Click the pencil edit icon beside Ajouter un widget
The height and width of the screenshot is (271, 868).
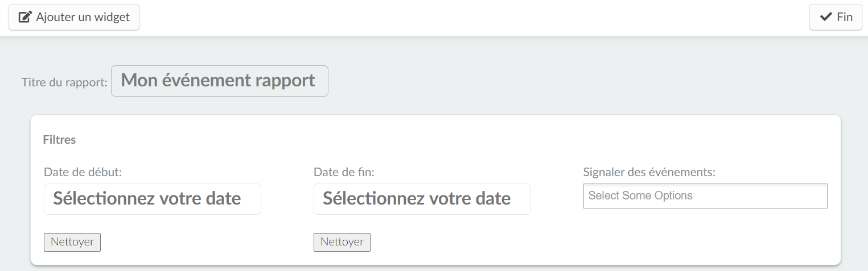[x=25, y=17]
